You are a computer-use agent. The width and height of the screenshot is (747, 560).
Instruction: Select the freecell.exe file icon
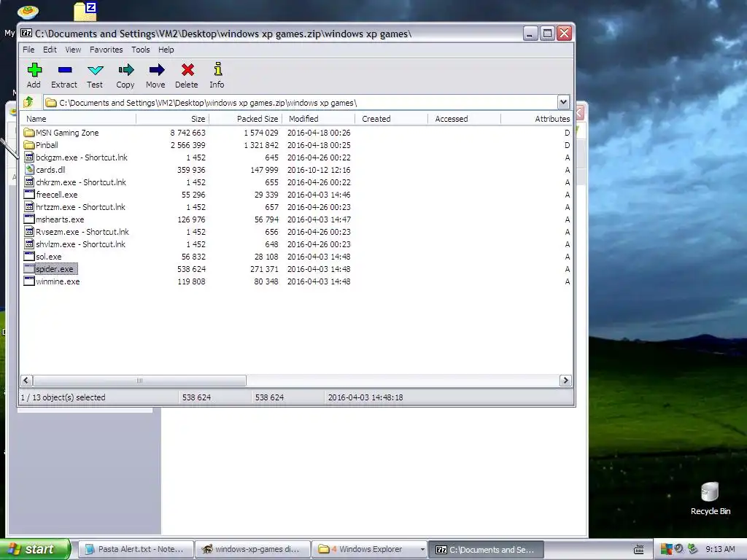point(29,194)
